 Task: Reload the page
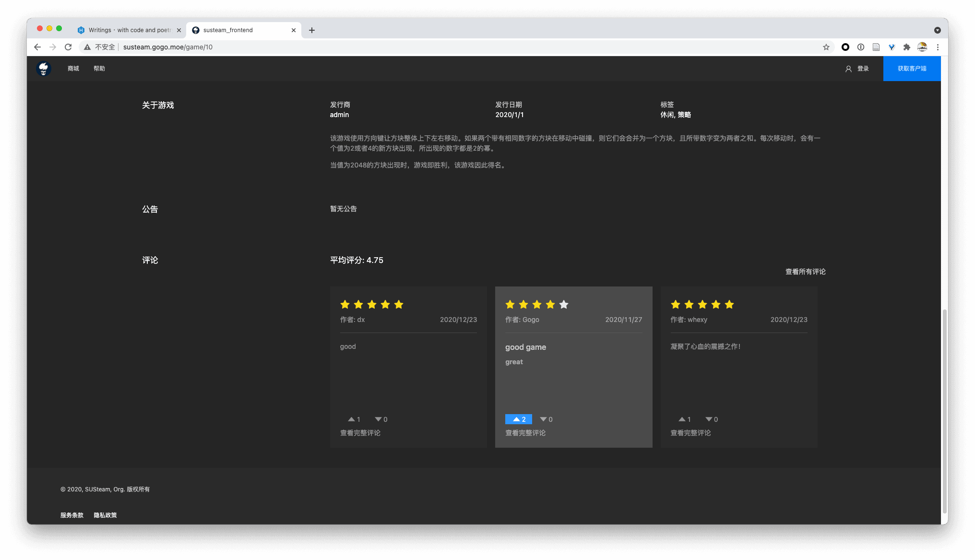click(68, 47)
